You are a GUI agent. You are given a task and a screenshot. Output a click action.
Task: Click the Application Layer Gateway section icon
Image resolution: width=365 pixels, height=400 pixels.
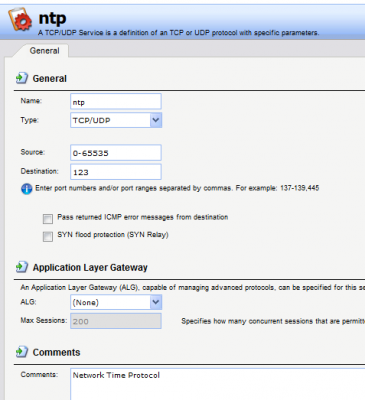(x=22, y=267)
